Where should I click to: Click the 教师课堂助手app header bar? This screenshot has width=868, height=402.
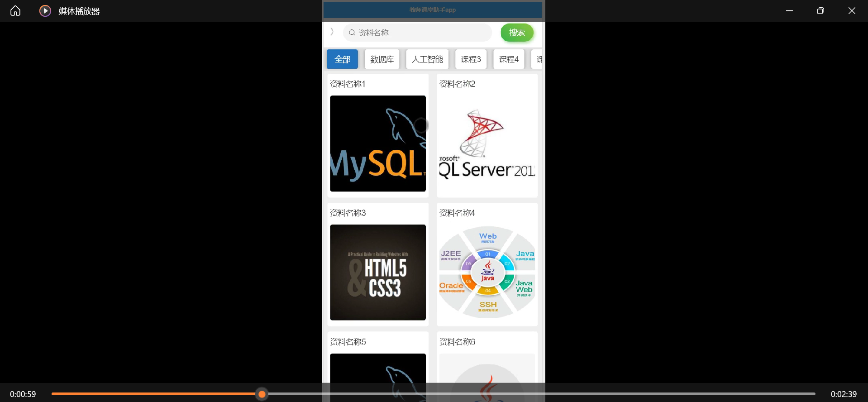coord(433,10)
